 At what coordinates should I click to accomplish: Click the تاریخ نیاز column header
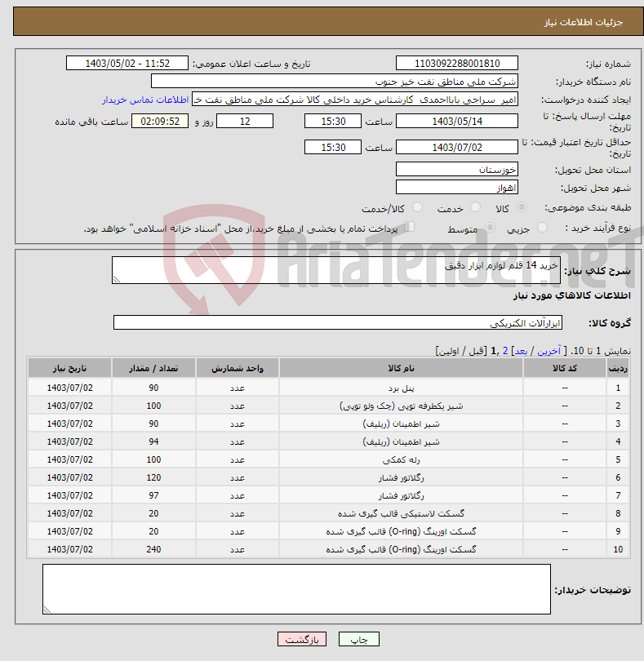69,368
